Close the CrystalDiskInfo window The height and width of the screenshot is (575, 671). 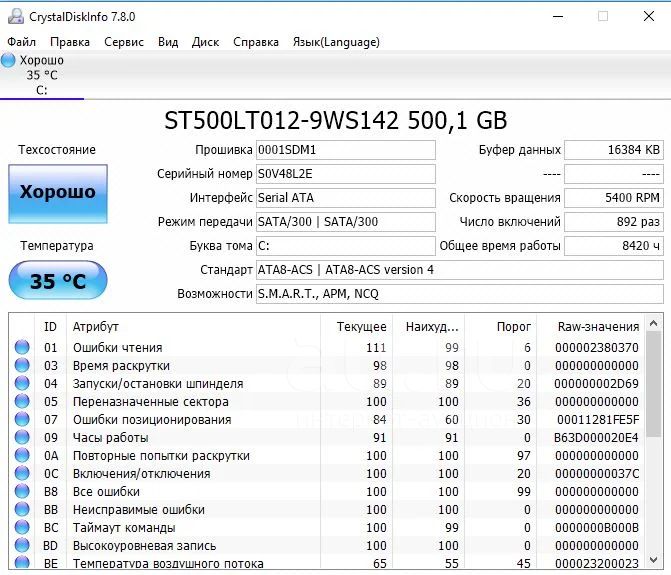tap(649, 16)
